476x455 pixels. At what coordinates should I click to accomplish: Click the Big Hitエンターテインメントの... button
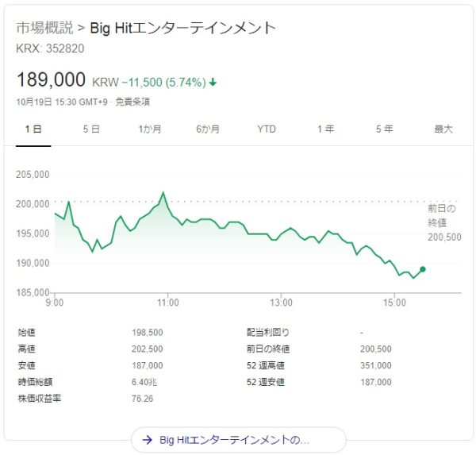(x=238, y=439)
